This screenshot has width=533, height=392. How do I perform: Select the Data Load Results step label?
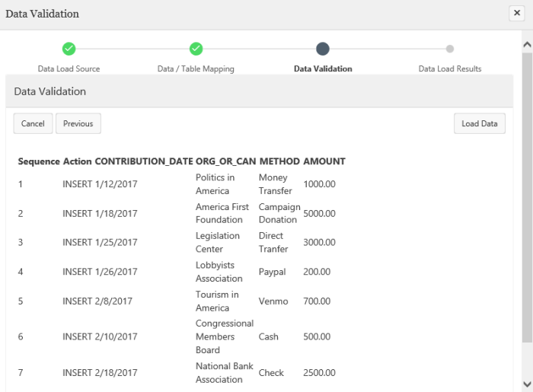[450, 69]
